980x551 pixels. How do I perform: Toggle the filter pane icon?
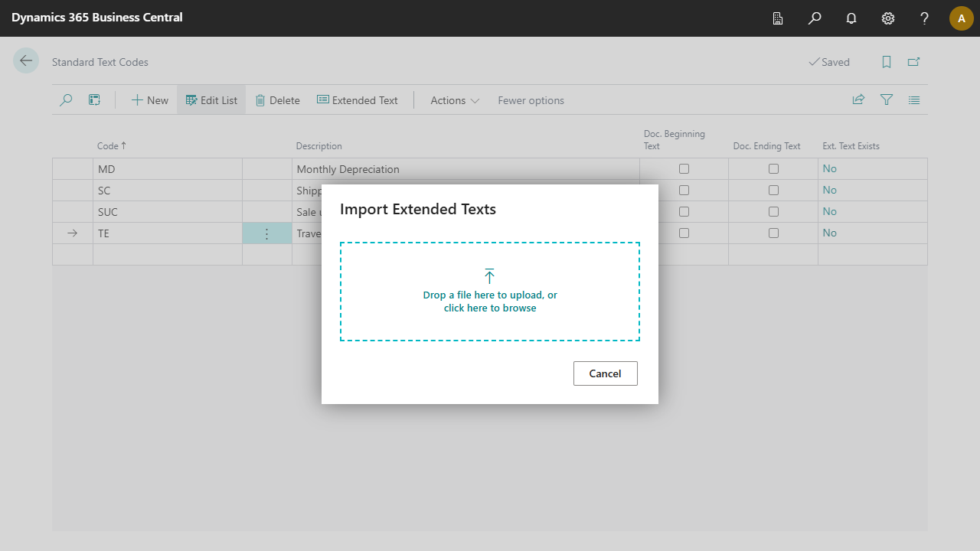(x=887, y=99)
